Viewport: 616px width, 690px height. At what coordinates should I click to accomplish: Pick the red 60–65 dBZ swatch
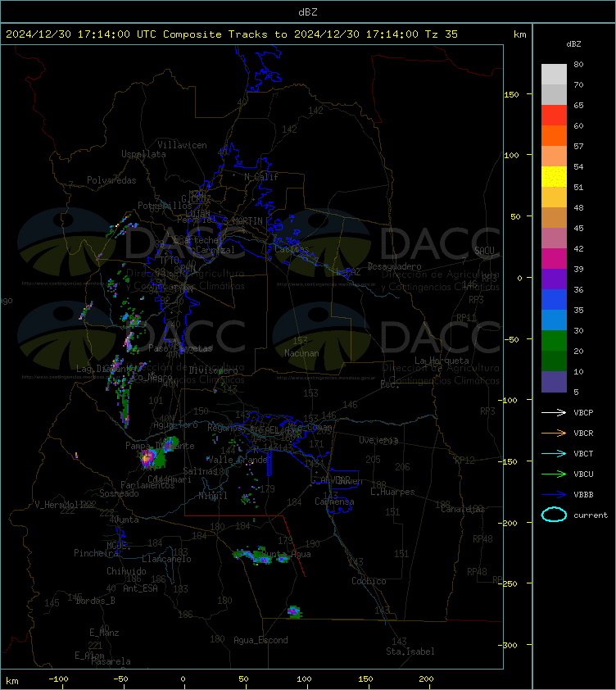[x=554, y=115]
